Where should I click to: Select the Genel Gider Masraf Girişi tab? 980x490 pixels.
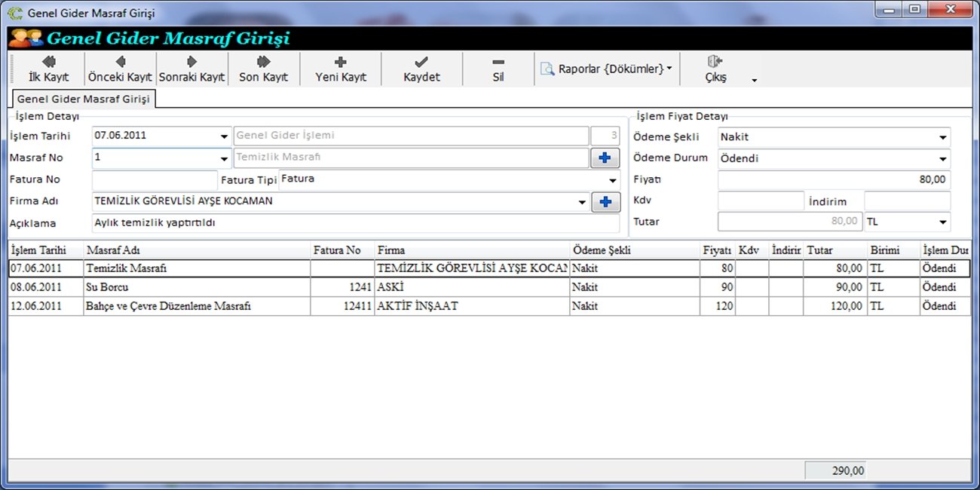[x=83, y=99]
